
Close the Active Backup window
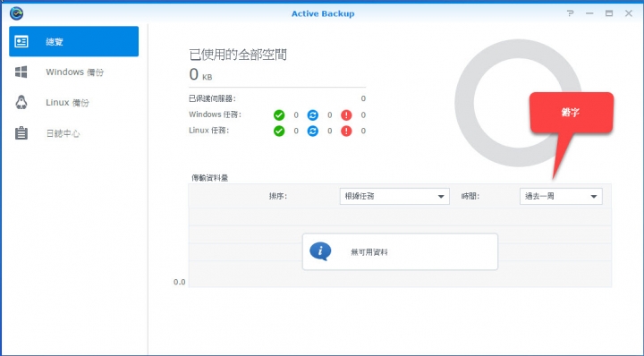(629, 13)
